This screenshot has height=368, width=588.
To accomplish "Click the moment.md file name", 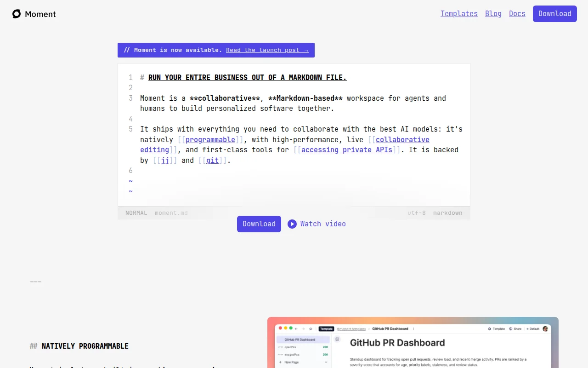I will coord(171,213).
